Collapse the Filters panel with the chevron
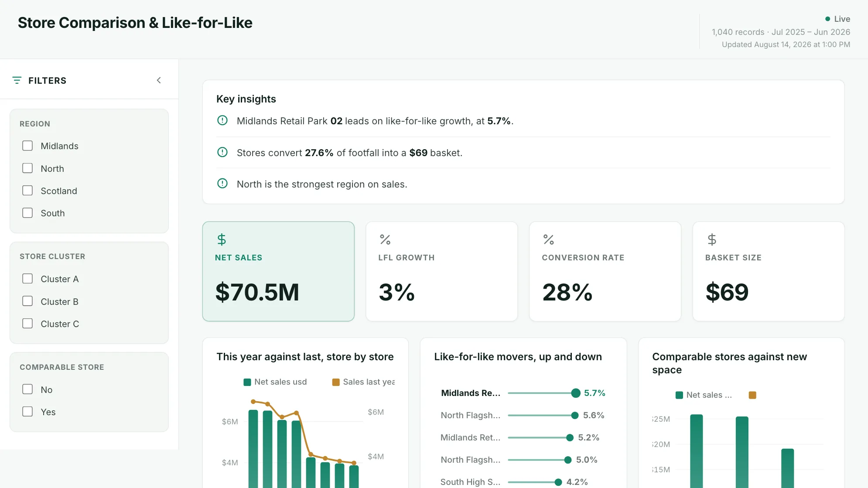 point(159,80)
